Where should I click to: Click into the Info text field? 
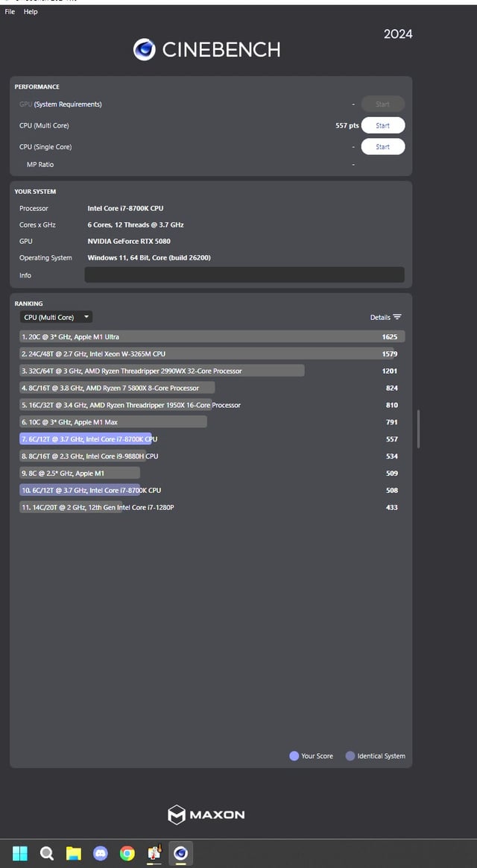tap(244, 275)
